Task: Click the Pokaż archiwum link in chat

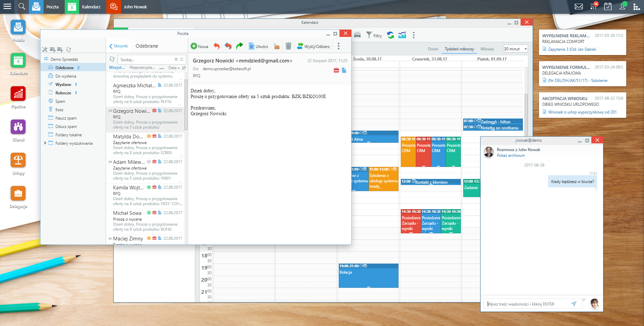Action: pyautogui.click(x=511, y=155)
